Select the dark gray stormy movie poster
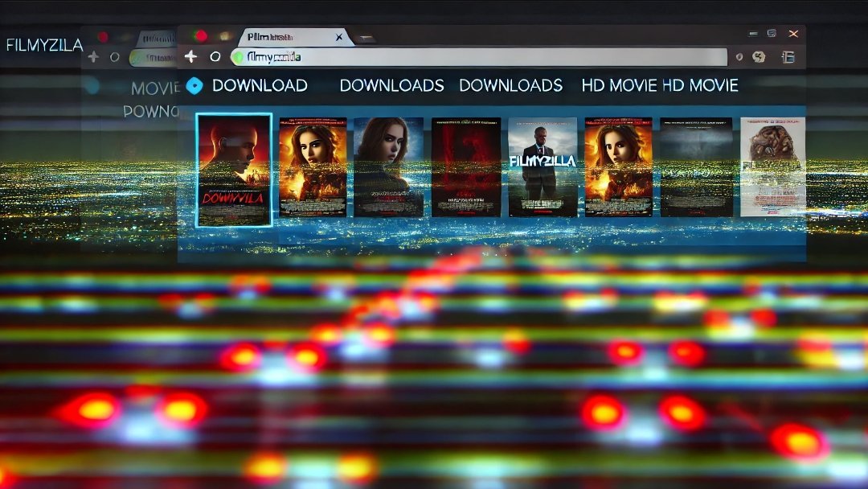 (x=696, y=166)
